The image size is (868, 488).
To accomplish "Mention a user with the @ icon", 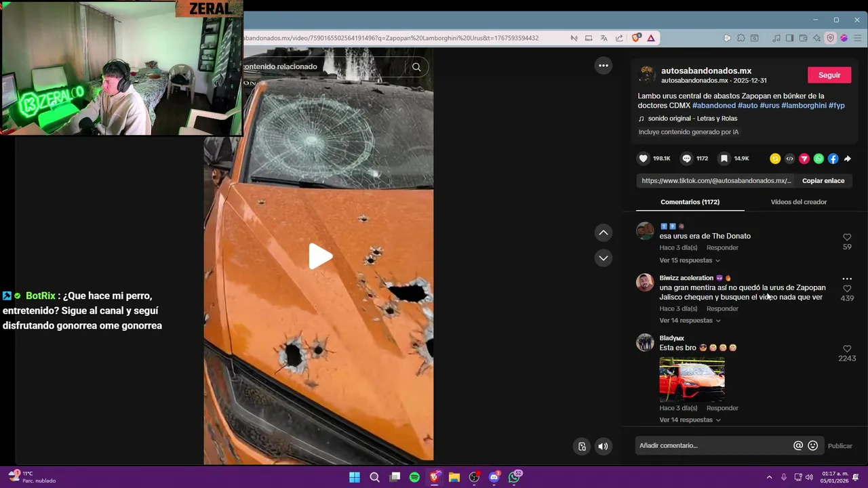I will [798, 445].
